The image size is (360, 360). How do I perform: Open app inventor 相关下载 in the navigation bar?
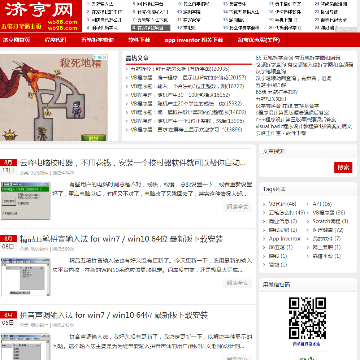pyautogui.click(x=194, y=40)
